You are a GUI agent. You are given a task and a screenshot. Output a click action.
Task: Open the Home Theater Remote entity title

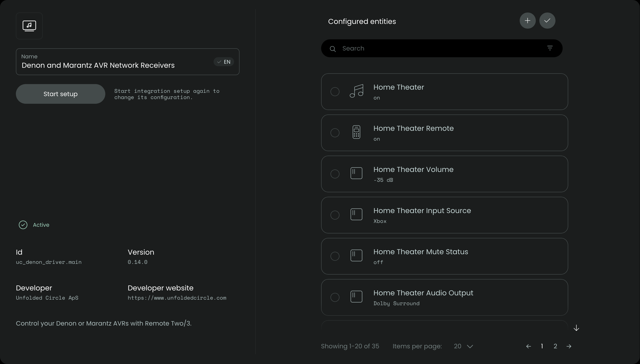pyautogui.click(x=413, y=128)
